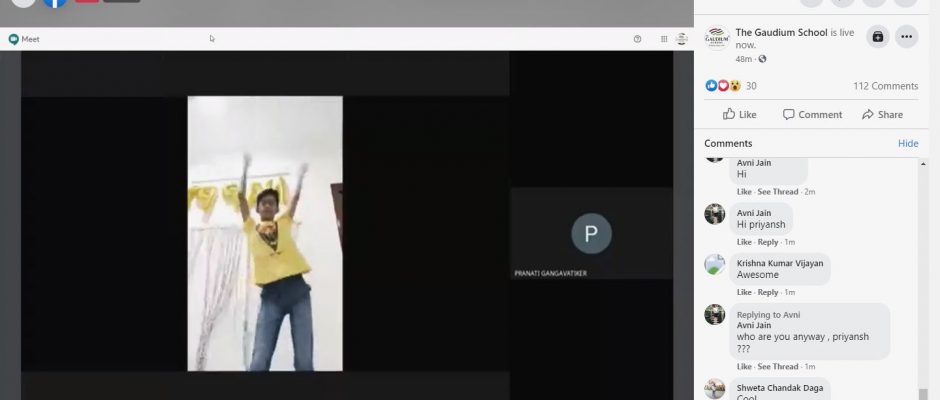Open See Thread under Avni Jain's 'Hi' comment
Screen dimensions: 940x400
[778, 192]
